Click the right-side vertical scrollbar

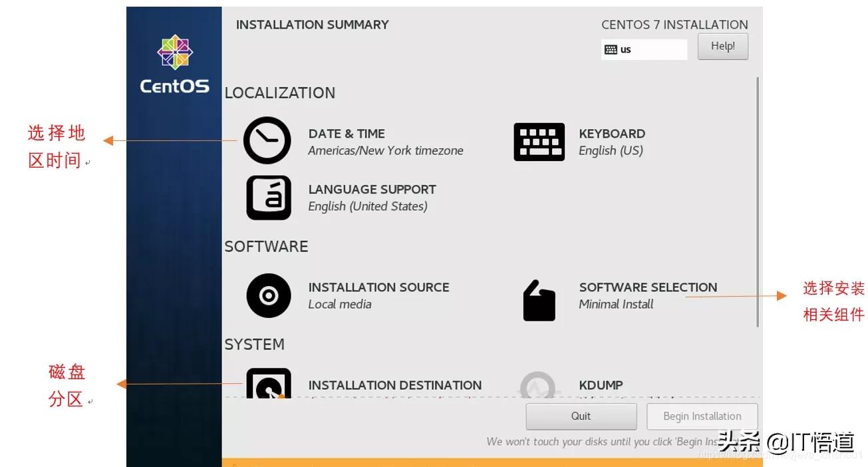pos(758,200)
